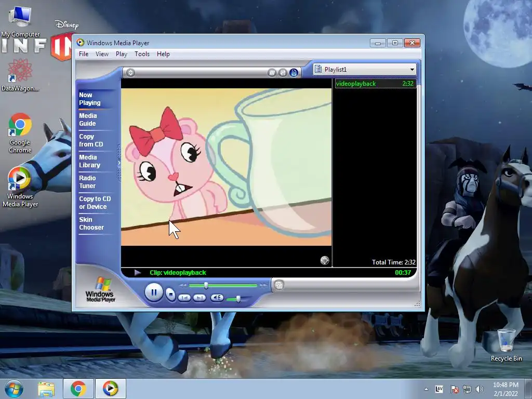Image resolution: width=532 pixels, height=399 pixels.
Task: Pause the video with the pause button
Action: (154, 292)
